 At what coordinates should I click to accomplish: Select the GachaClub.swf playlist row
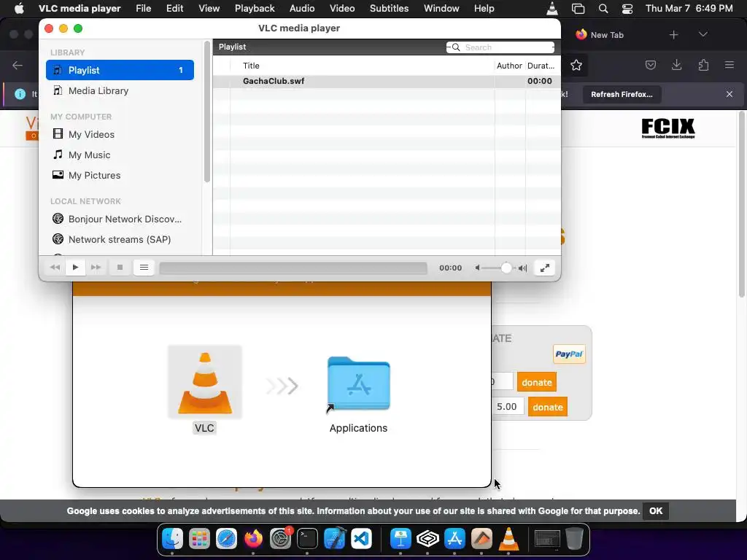[x=387, y=81]
